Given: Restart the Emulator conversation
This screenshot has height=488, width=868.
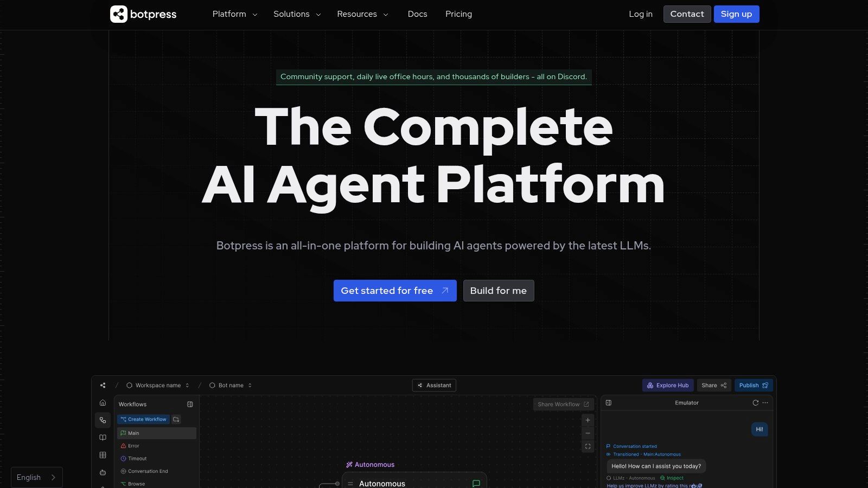Looking at the screenshot, I should (x=755, y=403).
